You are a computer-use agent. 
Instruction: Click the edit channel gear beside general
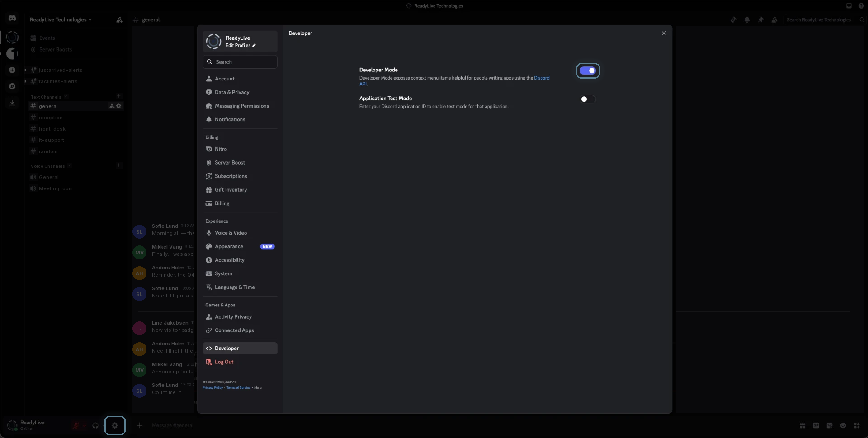(x=119, y=106)
